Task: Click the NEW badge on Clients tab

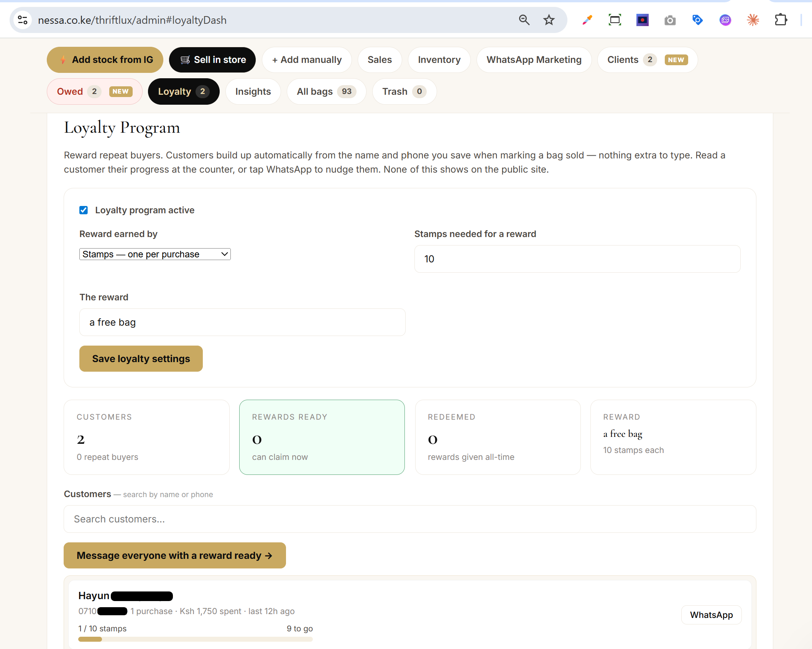Action: click(676, 60)
